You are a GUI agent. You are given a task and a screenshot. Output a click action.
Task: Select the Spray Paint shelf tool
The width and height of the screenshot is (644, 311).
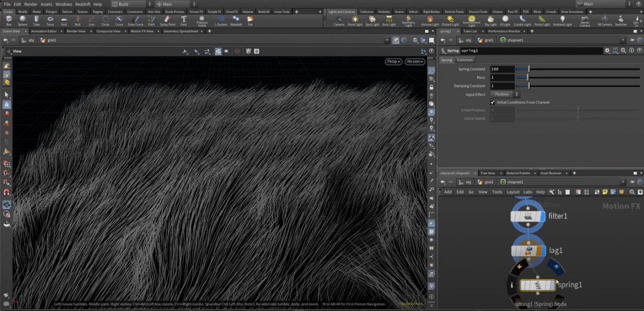point(168,21)
